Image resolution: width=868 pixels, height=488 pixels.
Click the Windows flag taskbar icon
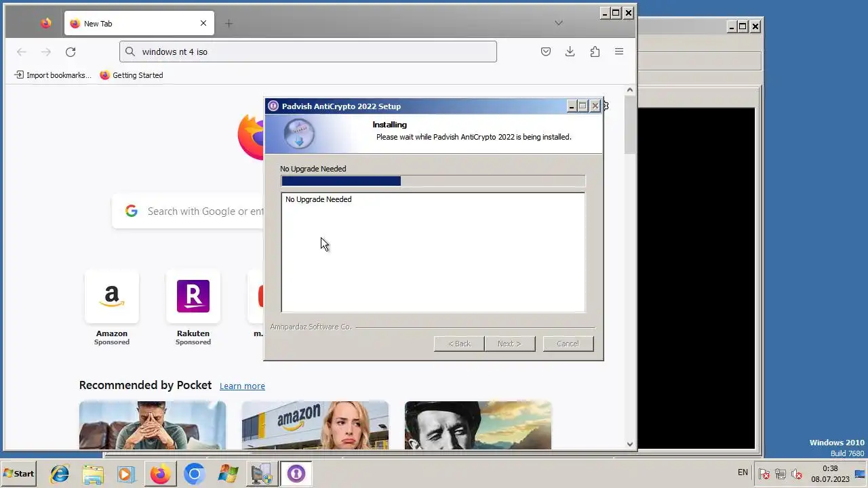click(x=228, y=474)
